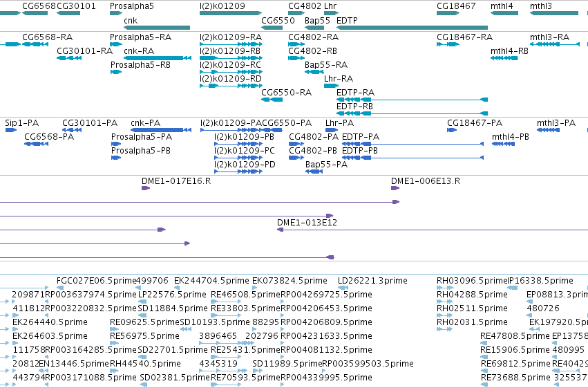Click the CG4802-RB transcript label

point(313,50)
